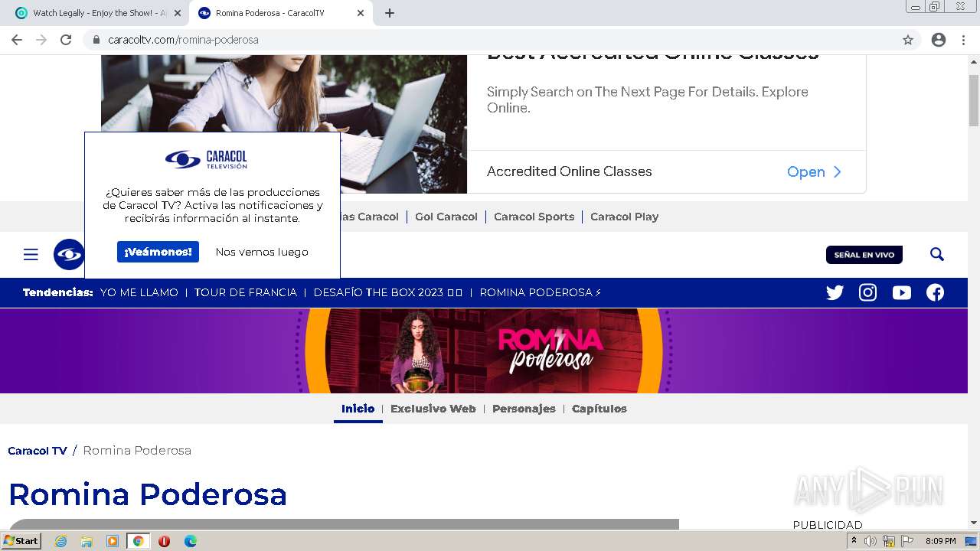Click the Action Center flag tray icon
The width and height of the screenshot is (980, 551).
[907, 541]
